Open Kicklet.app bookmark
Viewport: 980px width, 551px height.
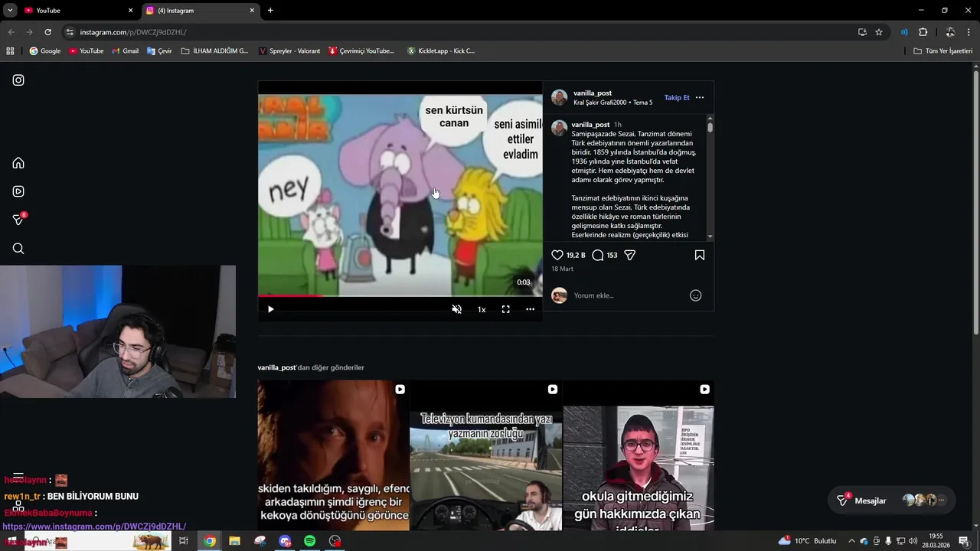441,51
